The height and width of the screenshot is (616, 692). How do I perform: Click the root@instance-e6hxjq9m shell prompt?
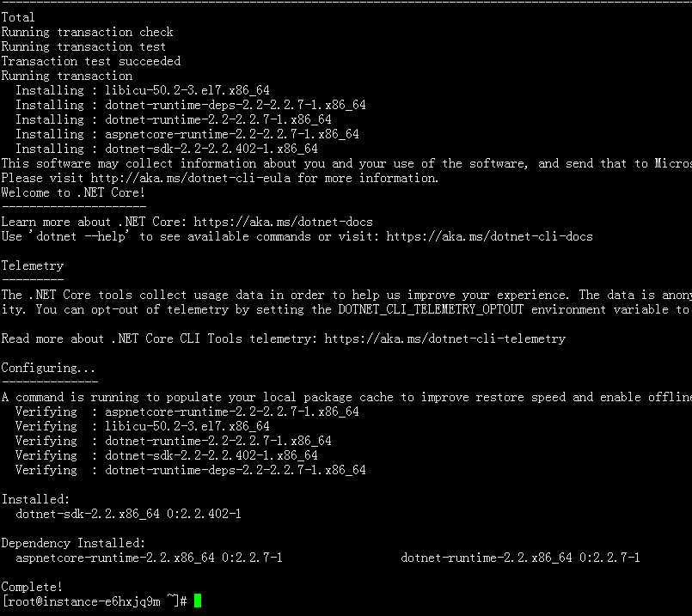coord(94,601)
